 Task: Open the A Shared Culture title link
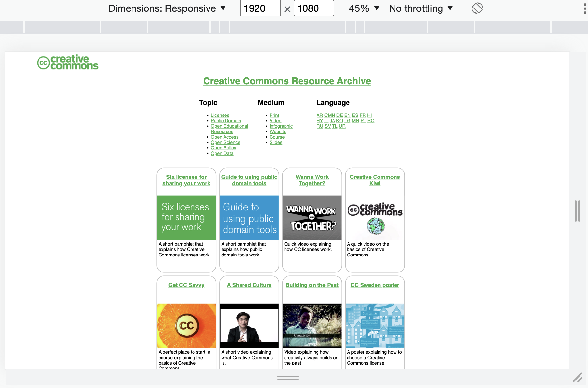(x=249, y=285)
